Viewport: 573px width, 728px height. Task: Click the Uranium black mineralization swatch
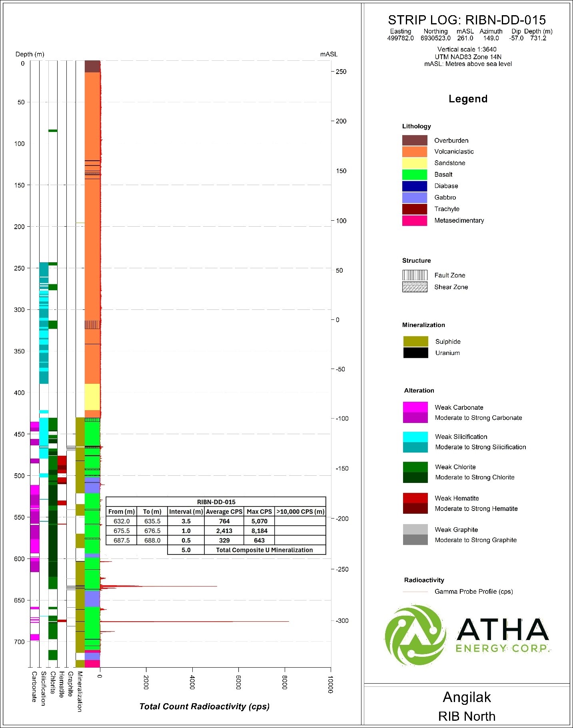pyautogui.click(x=415, y=353)
